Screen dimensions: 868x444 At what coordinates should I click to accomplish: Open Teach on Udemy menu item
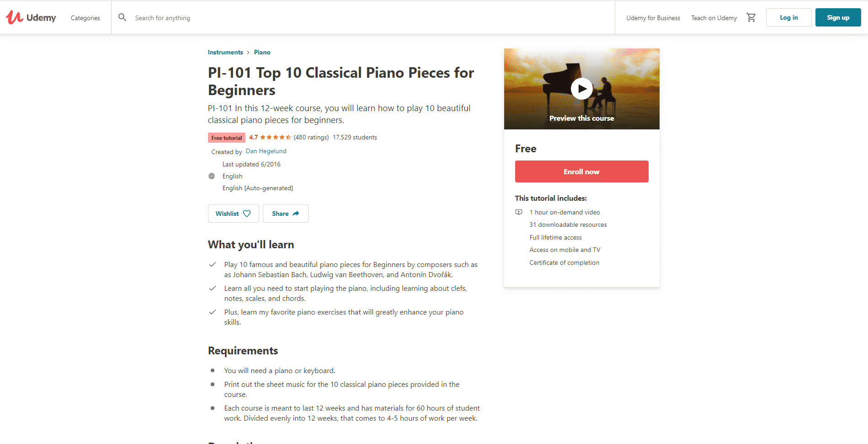coord(714,18)
